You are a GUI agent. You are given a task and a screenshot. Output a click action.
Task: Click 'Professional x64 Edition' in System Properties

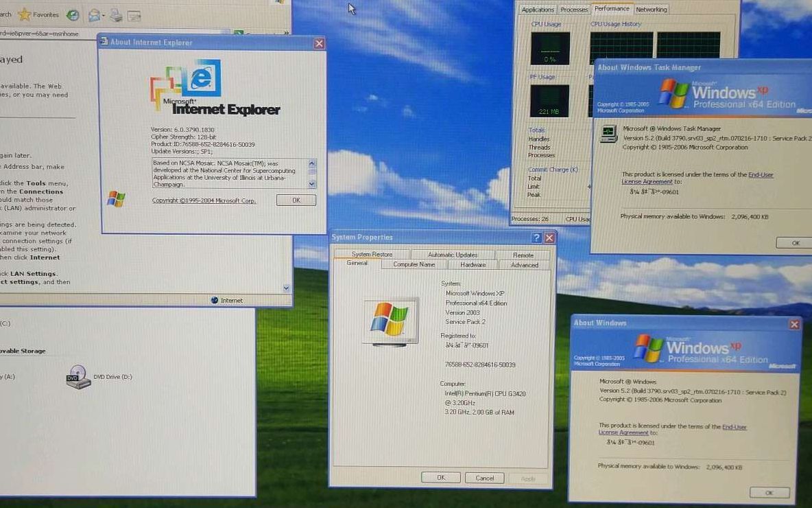(476, 303)
